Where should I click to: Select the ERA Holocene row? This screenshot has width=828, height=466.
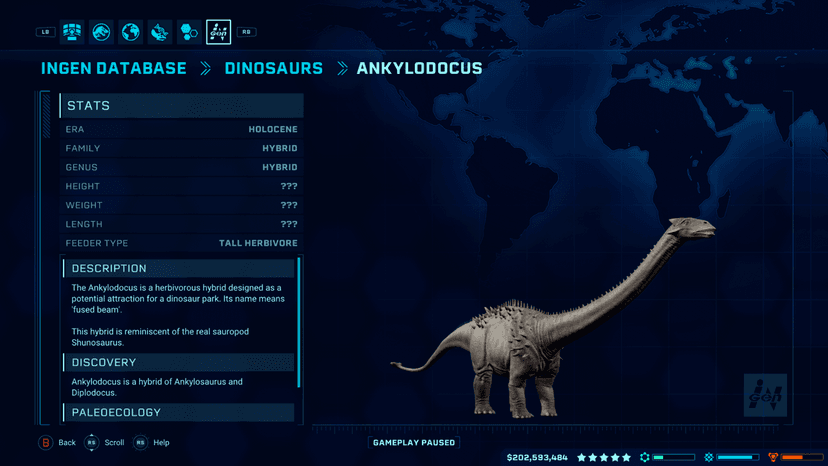coord(182,129)
